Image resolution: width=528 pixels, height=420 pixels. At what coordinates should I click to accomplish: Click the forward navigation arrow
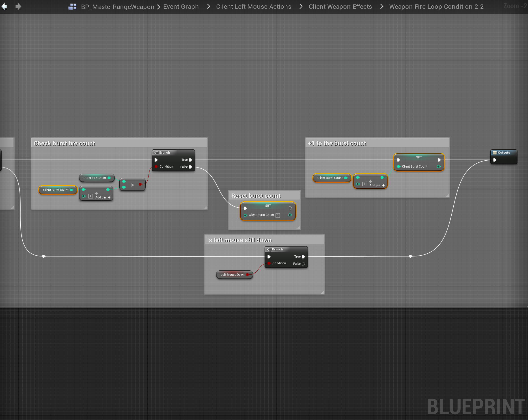pyautogui.click(x=18, y=7)
